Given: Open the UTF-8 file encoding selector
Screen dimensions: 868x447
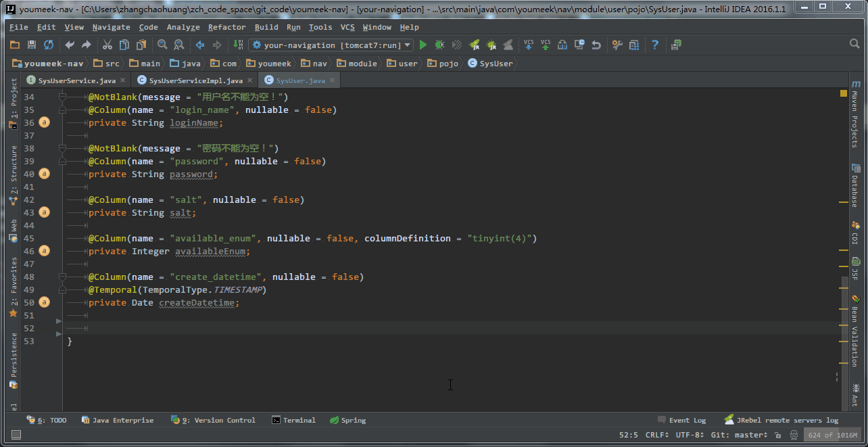Looking at the screenshot, I should pos(690,435).
